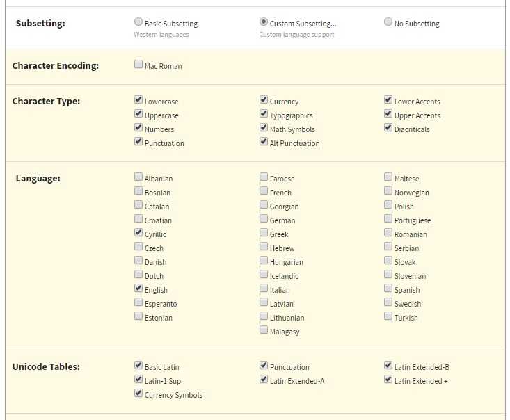Uncheck the Lowercase character type
This screenshot has width=510, height=420.
(x=138, y=99)
